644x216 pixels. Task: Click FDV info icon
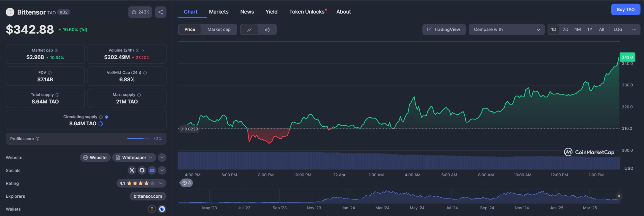coord(50,73)
